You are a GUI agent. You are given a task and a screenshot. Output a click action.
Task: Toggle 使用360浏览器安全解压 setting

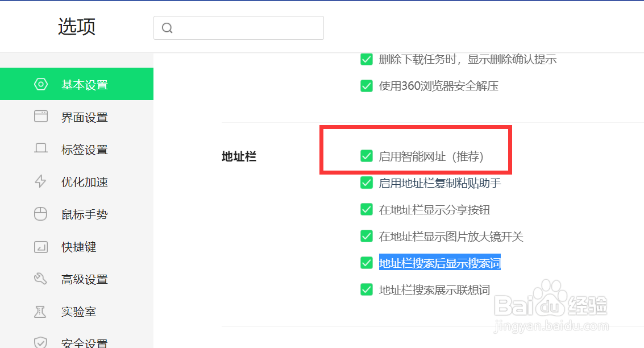point(367,86)
